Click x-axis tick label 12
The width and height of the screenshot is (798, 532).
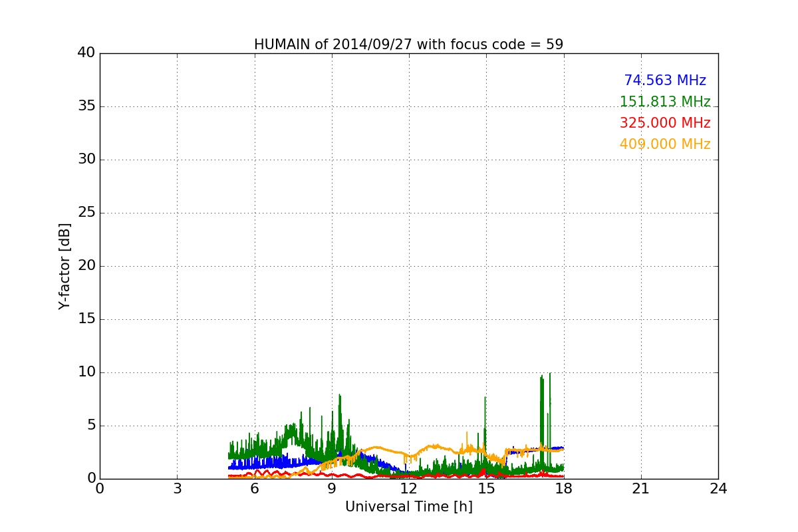point(409,488)
